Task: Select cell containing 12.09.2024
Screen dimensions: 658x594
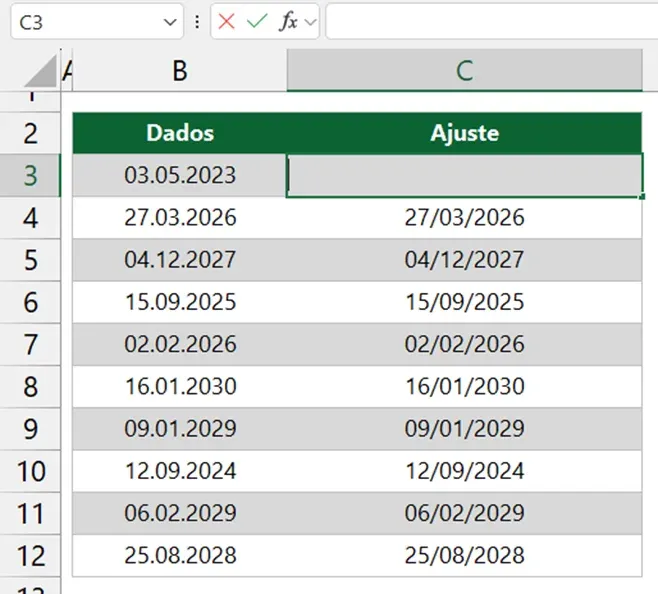Action: pos(180,471)
